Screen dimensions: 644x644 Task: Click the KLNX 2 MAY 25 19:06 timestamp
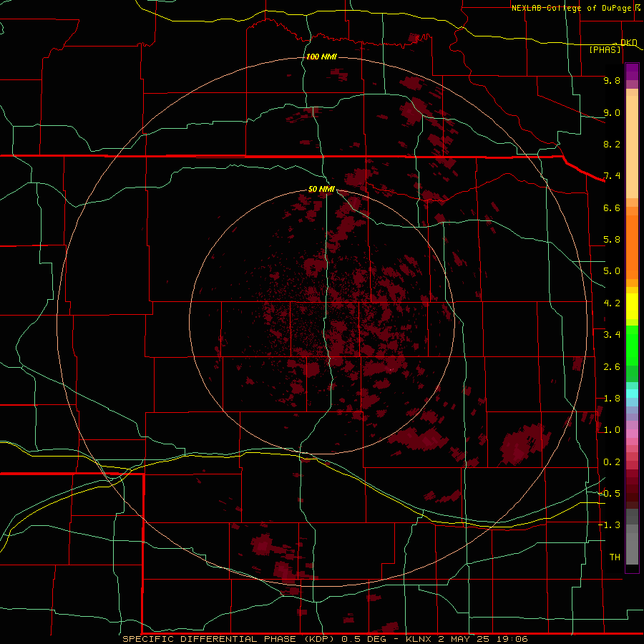point(467,639)
